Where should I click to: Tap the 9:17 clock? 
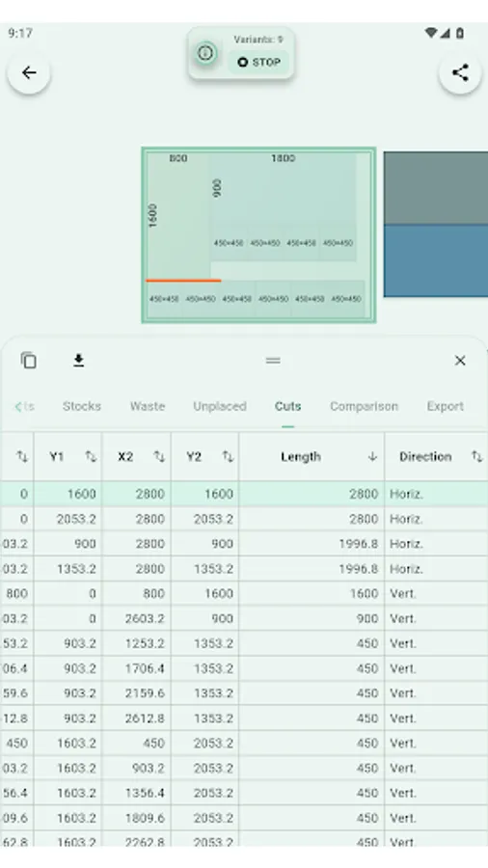point(20,33)
